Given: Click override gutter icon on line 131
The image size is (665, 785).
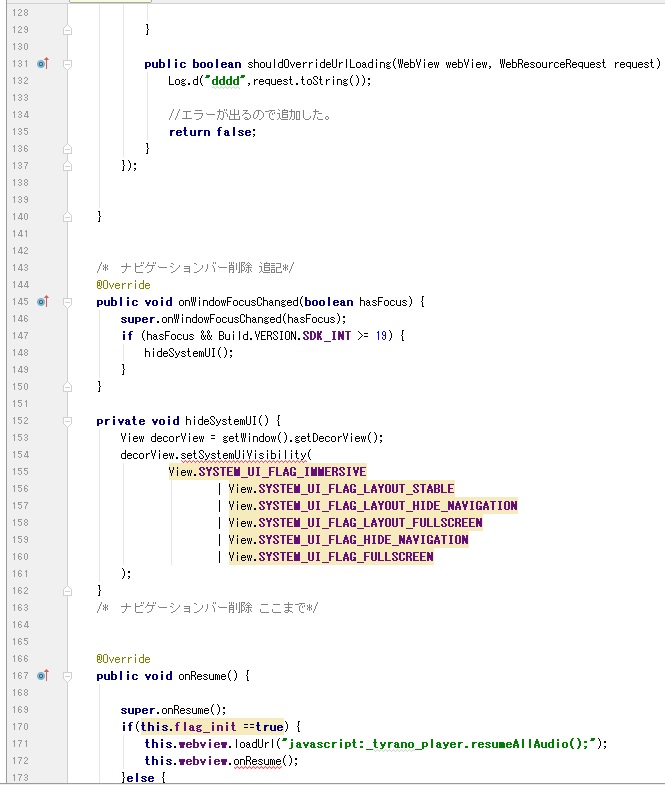Looking at the screenshot, I should (x=43, y=64).
